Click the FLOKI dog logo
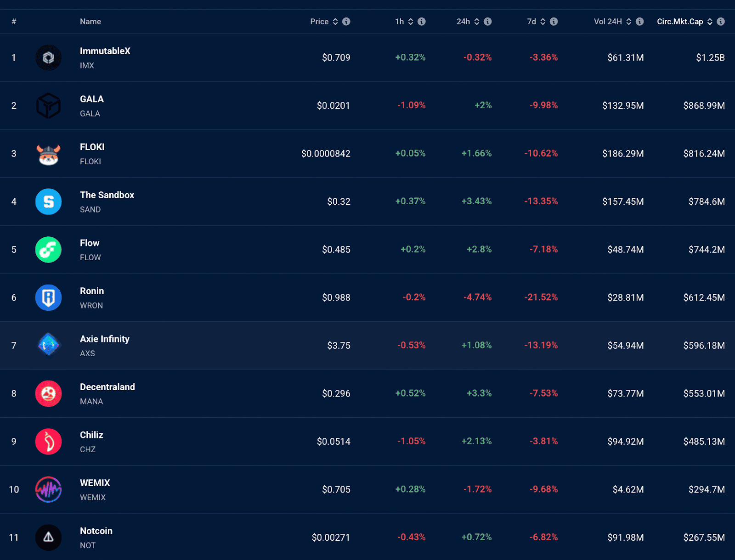This screenshot has height=560, width=735. click(48, 154)
